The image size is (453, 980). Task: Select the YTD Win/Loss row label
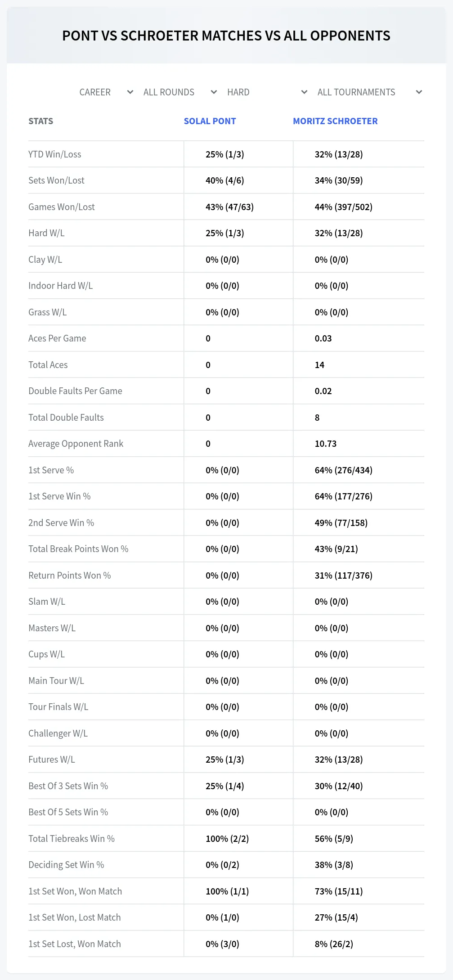(55, 154)
